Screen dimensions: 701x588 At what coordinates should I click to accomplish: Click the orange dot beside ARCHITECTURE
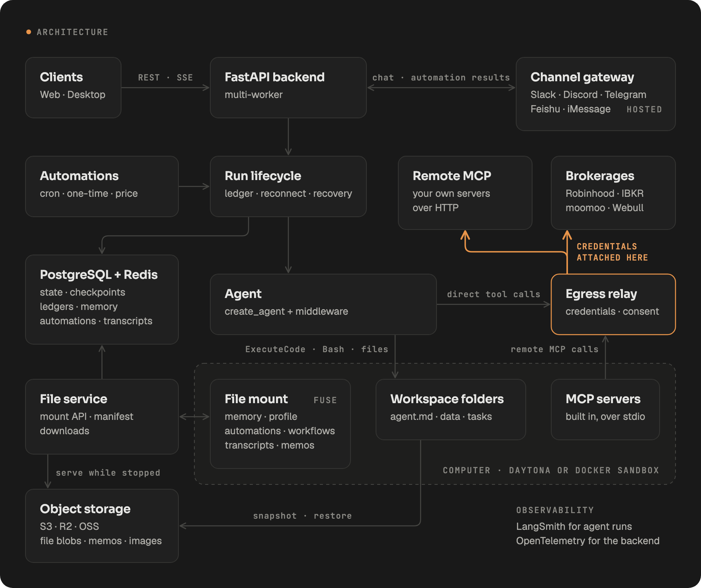(x=29, y=32)
